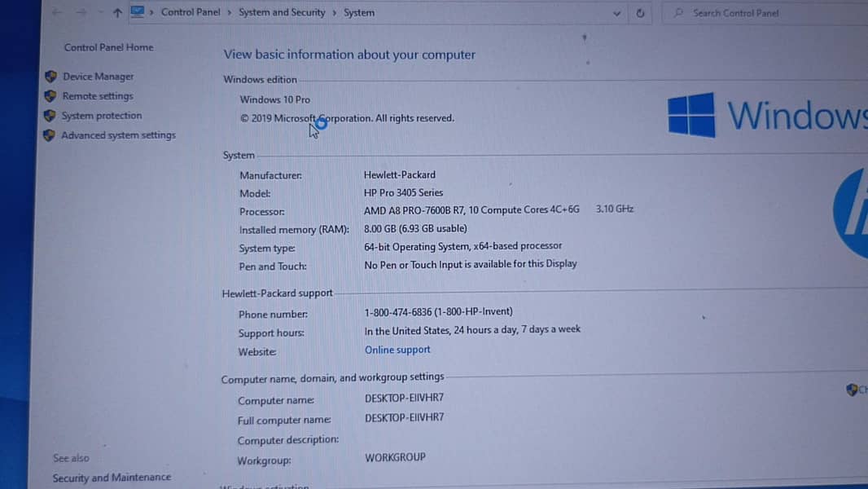The height and width of the screenshot is (489, 868).
Task: Click change settings shield icon at right edge
Action: (852, 390)
